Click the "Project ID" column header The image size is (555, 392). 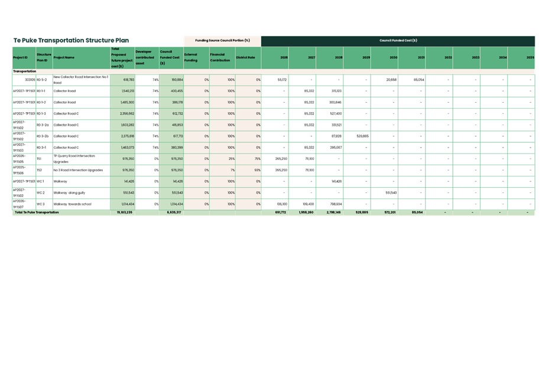23,57
